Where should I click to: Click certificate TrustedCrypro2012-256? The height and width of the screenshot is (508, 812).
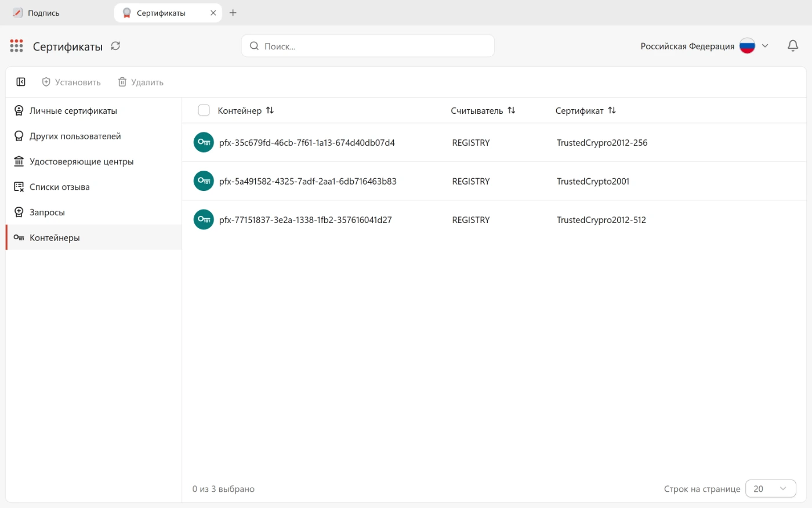[x=602, y=143]
